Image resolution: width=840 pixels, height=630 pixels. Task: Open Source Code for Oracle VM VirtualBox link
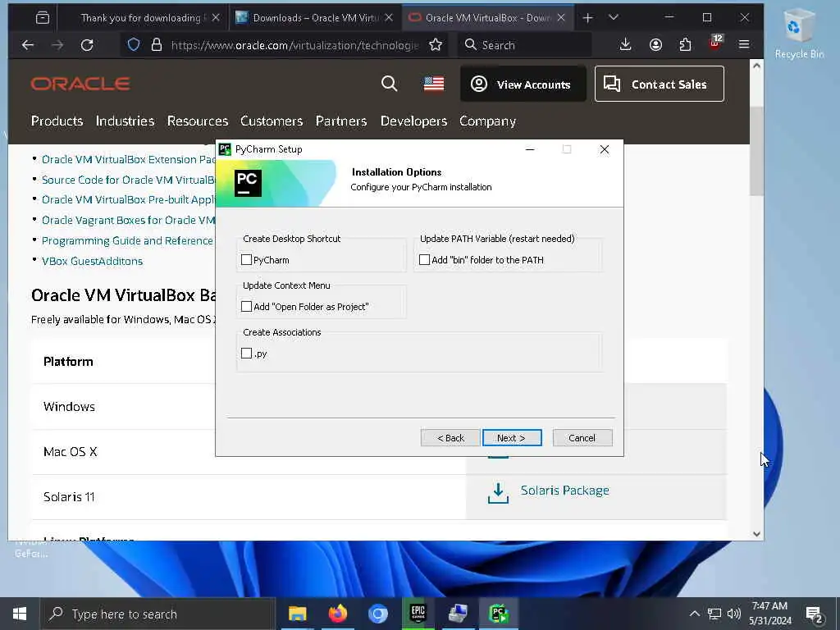click(129, 180)
